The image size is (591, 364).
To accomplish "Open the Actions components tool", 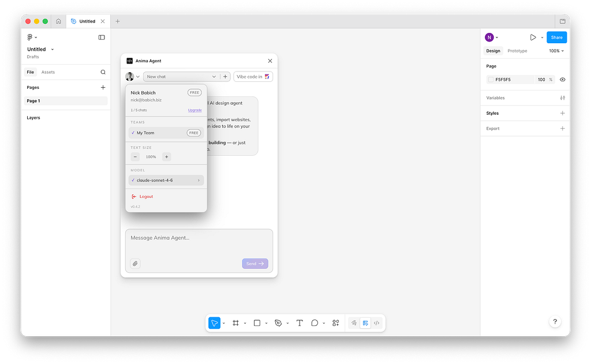I will click(x=336, y=323).
